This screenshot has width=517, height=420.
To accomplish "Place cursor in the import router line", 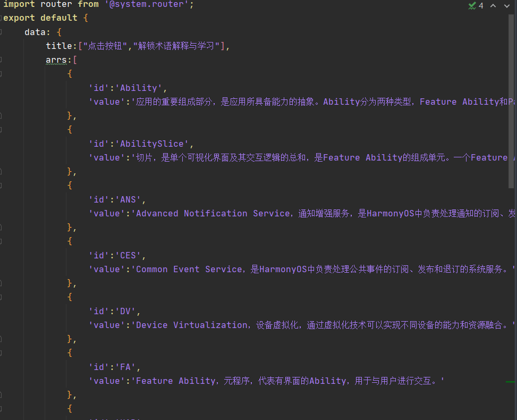I will pyautogui.click(x=99, y=4).
